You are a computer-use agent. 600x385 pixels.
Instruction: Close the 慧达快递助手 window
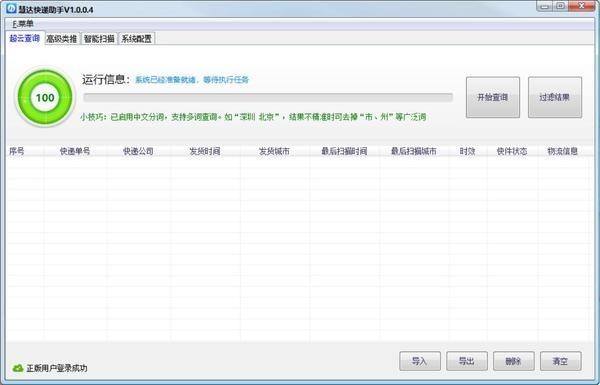[x=581, y=6]
